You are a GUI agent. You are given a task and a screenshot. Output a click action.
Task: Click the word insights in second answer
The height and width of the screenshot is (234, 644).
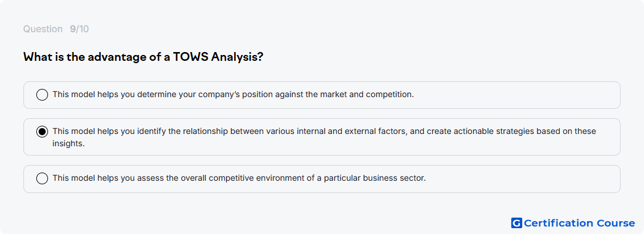pos(68,144)
